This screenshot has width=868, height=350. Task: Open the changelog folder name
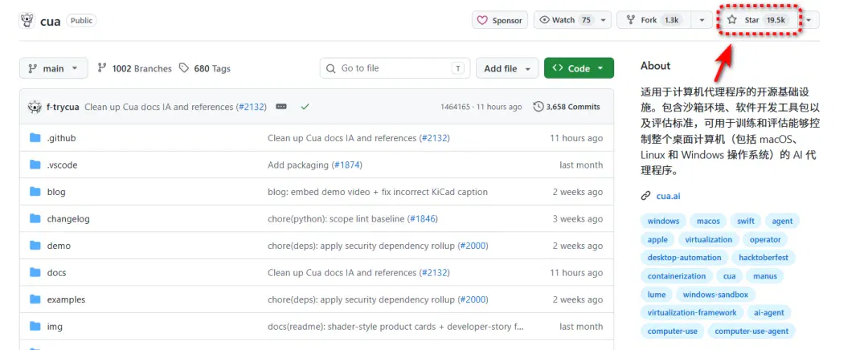pyautogui.click(x=68, y=219)
